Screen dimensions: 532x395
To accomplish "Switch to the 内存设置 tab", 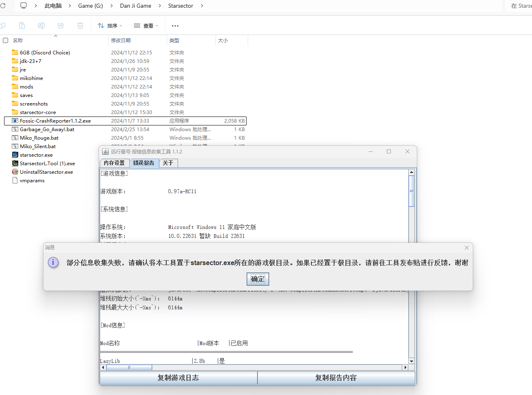I will coord(114,163).
